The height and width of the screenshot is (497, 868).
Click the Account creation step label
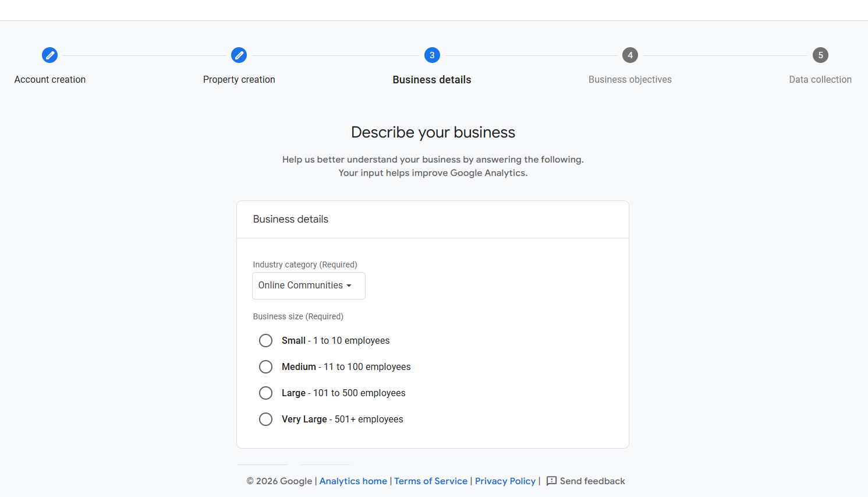point(49,79)
